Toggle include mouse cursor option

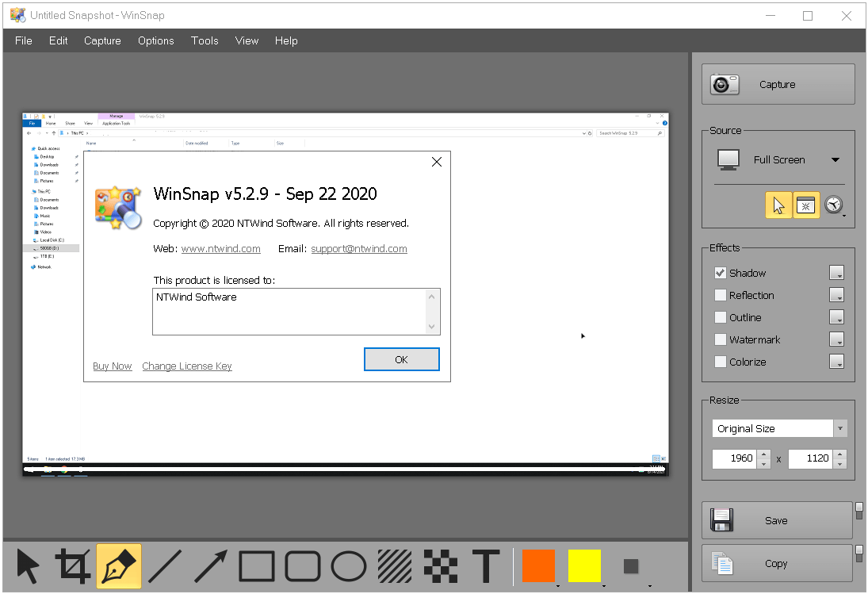click(778, 205)
